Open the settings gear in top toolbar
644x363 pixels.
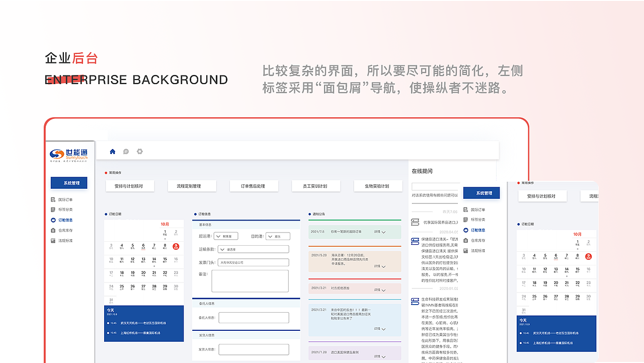pos(140,151)
